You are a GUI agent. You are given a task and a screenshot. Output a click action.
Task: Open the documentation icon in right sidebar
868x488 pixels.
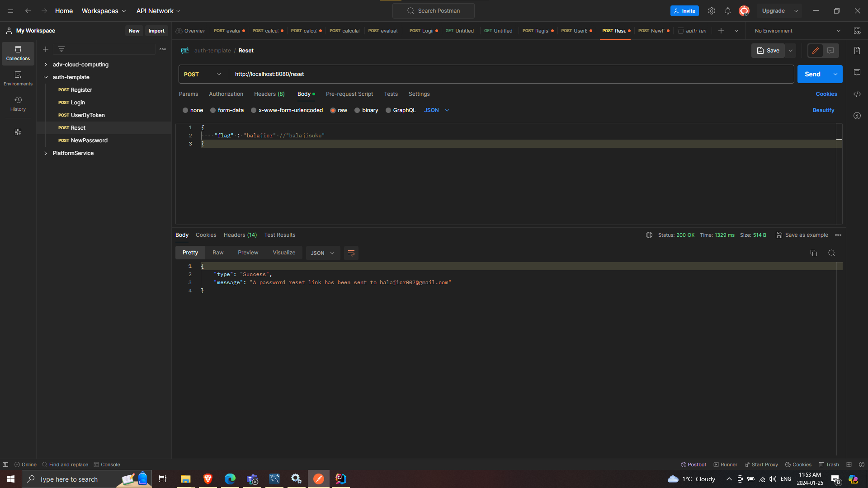click(x=857, y=51)
